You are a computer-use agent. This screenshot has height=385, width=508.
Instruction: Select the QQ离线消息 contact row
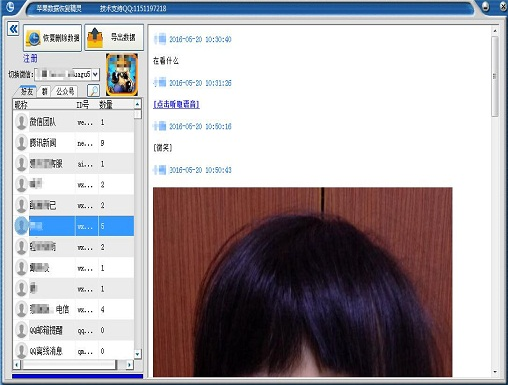pos(74,351)
